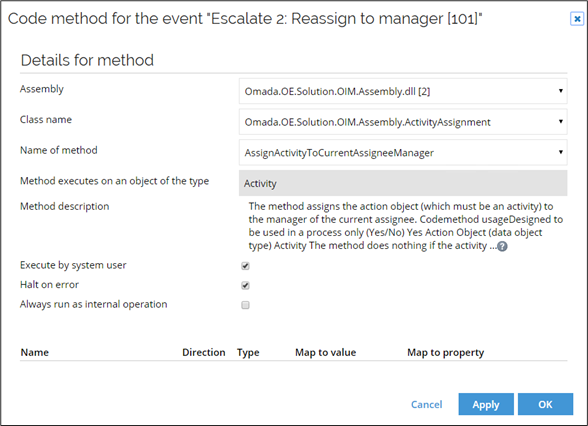Click the Type column header
The width and height of the screenshot is (588, 426).
(248, 352)
